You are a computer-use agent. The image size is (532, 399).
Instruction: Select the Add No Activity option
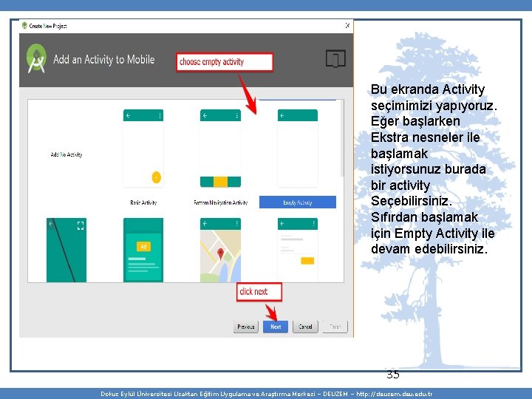(x=66, y=154)
